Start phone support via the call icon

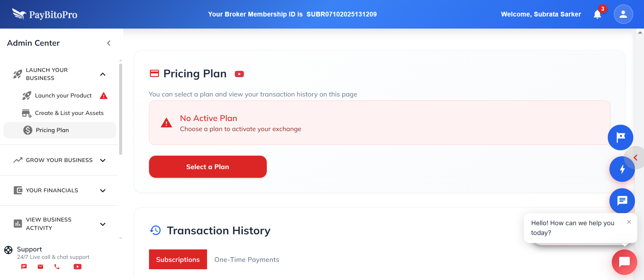56,267
